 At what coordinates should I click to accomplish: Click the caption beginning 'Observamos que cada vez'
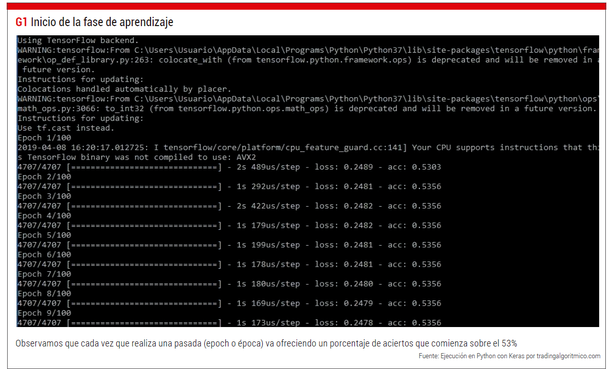(266, 344)
